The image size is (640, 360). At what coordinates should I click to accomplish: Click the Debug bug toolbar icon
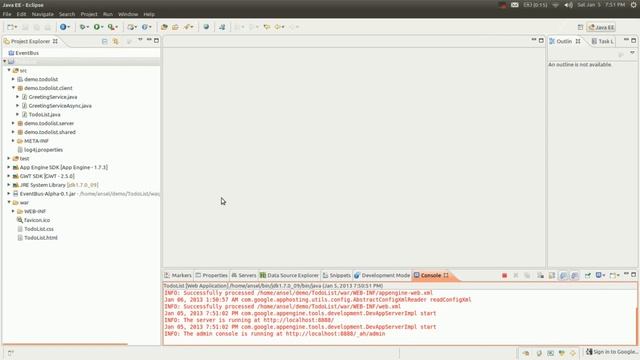[x=83, y=27]
